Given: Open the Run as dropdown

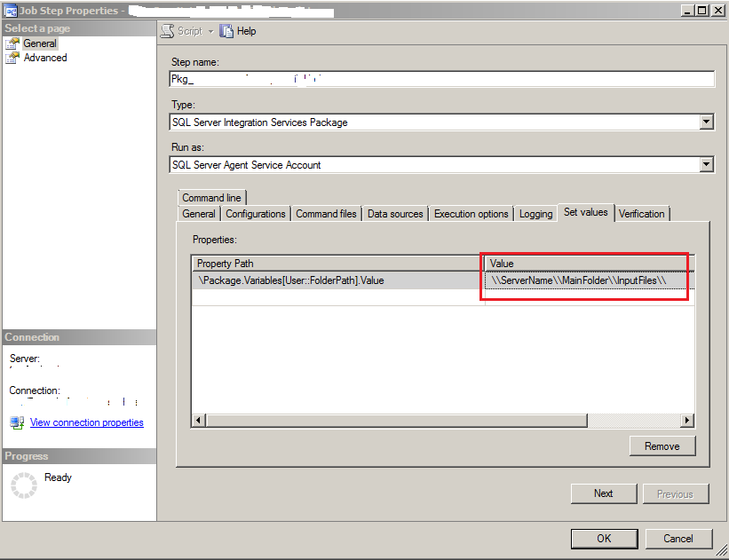Looking at the screenshot, I should (x=706, y=164).
